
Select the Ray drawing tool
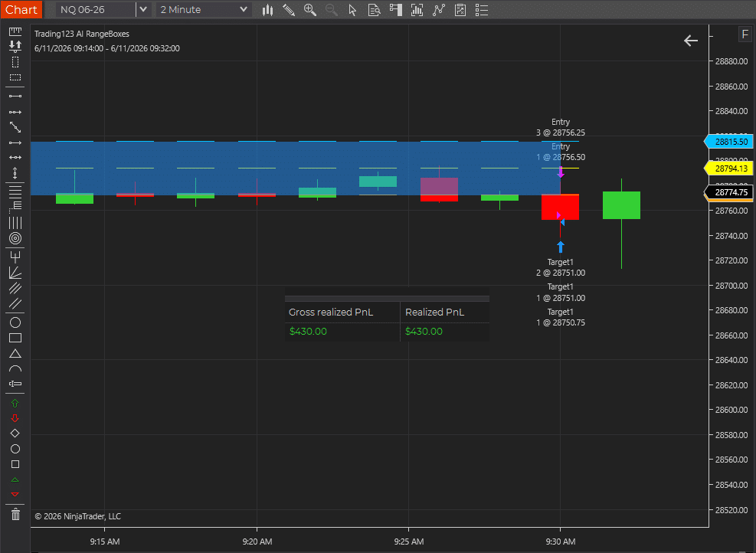click(15, 112)
